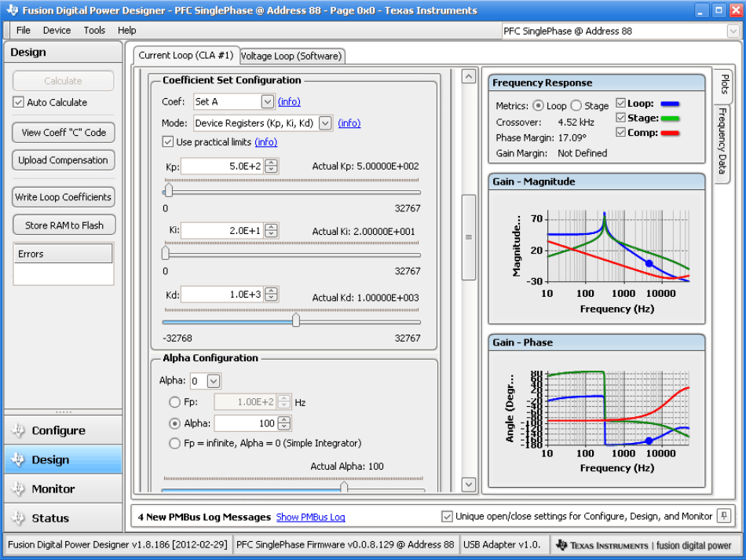Click scroll down arrow in coefficient panel
The image size is (746, 560).
click(x=469, y=485)
